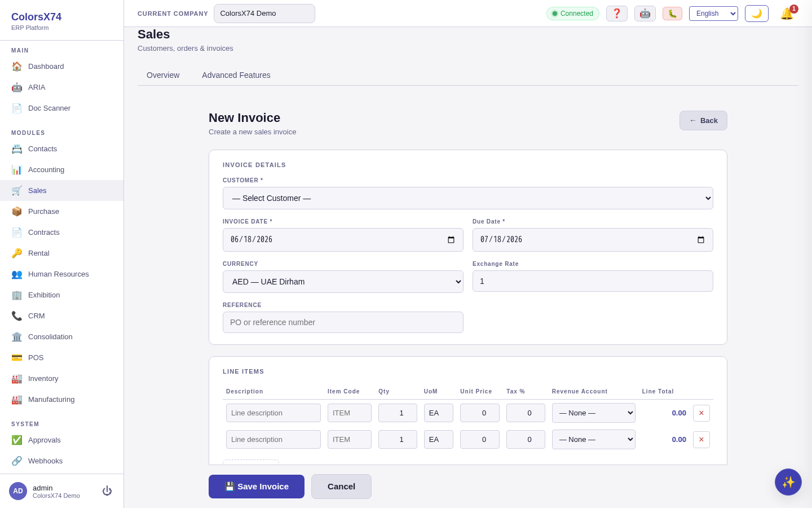Remove the first line item
The image size is (812, 508).
pos(701,413)
